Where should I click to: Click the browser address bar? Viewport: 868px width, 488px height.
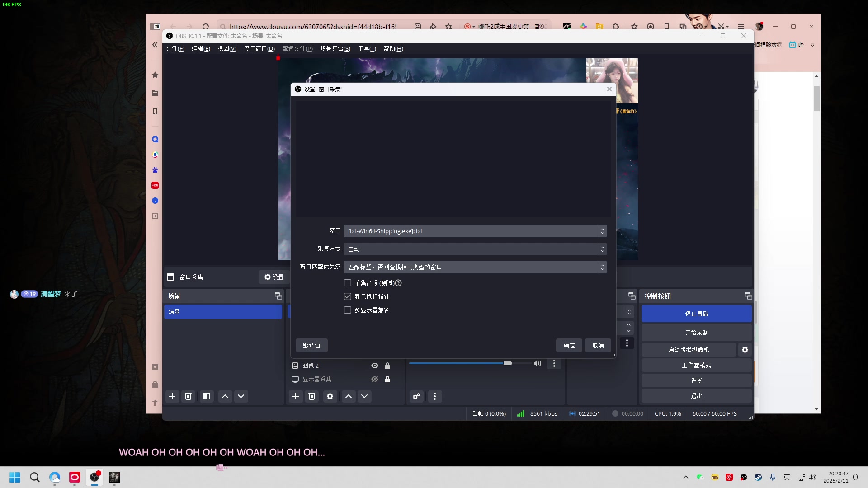coord(313,27)
